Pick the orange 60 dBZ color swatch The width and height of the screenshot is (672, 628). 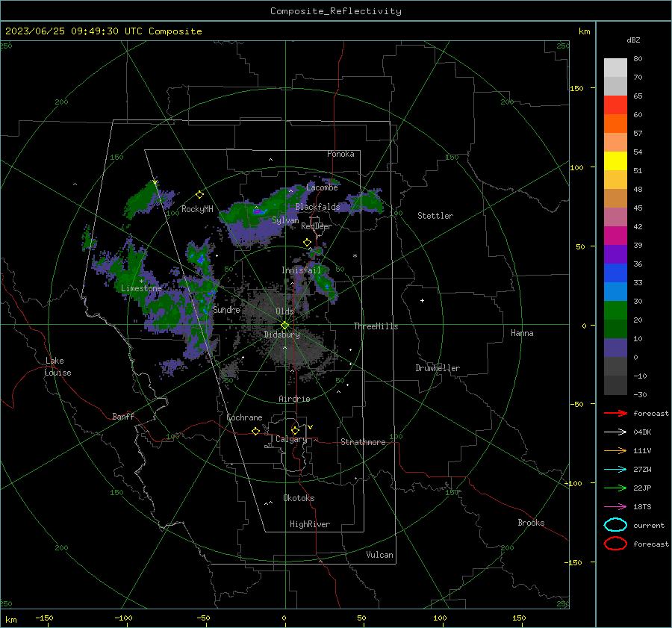pyautogui.click(x=615, y=123)
